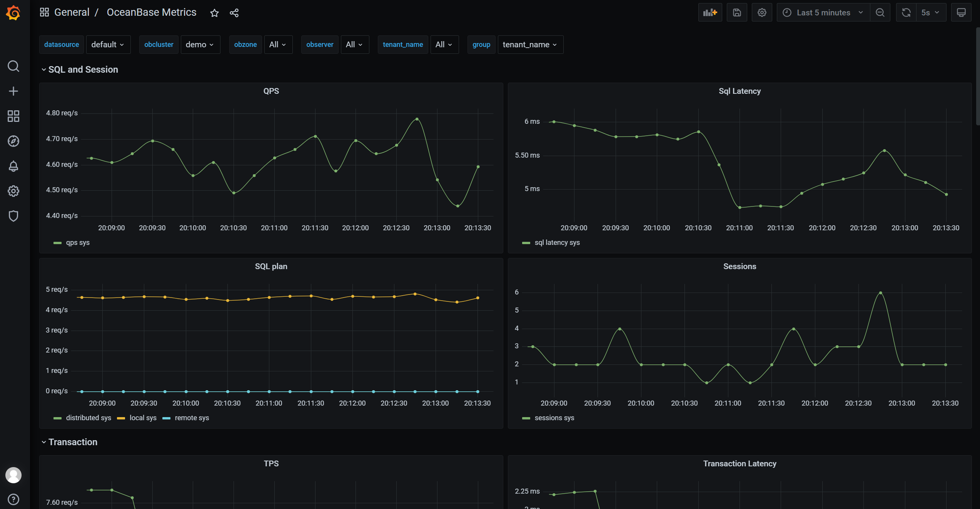
Task: Click the datasource variable label
Action: pos(62,45)
